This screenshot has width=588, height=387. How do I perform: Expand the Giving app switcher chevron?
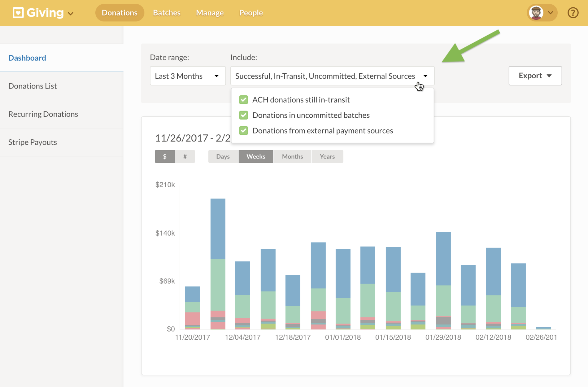71,14
